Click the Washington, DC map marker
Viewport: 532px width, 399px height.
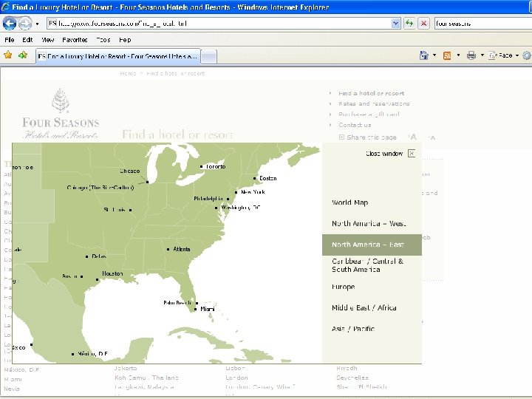tap(216, 208)
